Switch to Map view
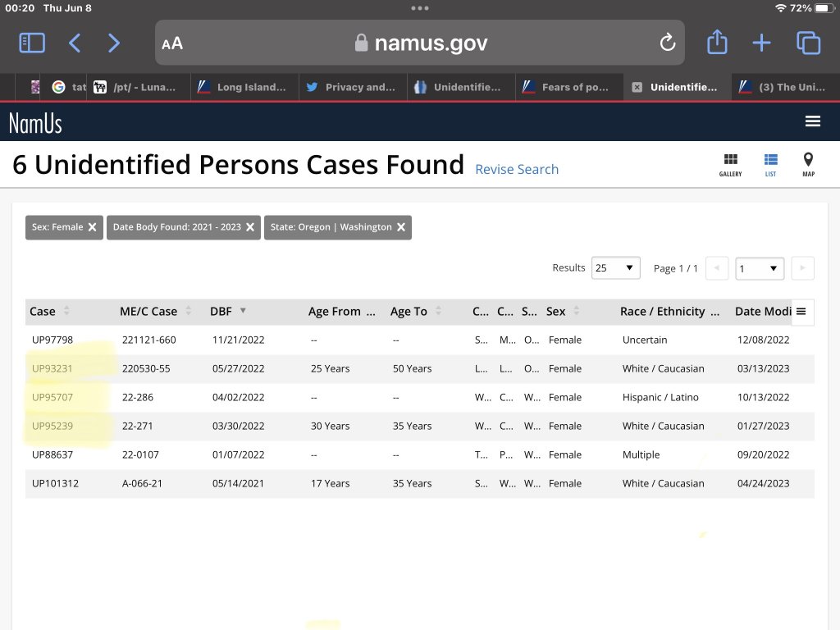The image size is (840, 630). pyautogui.click(x=808, y=164)
